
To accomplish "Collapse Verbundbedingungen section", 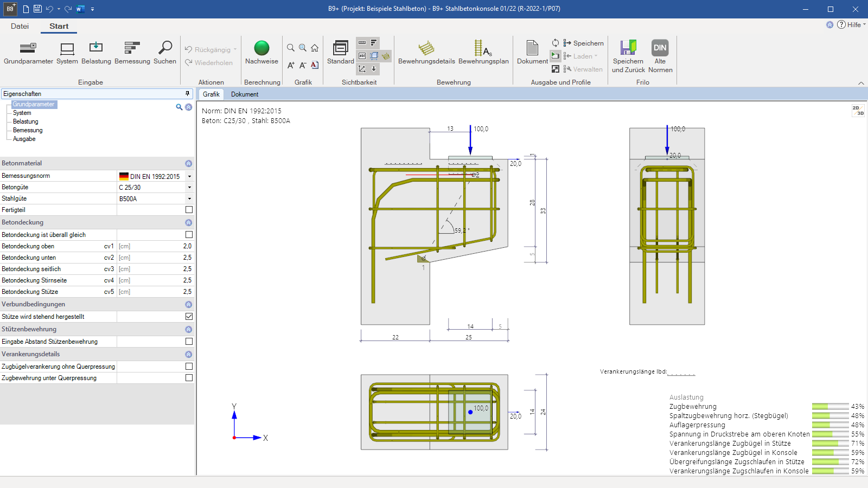I will click(188, 305).
